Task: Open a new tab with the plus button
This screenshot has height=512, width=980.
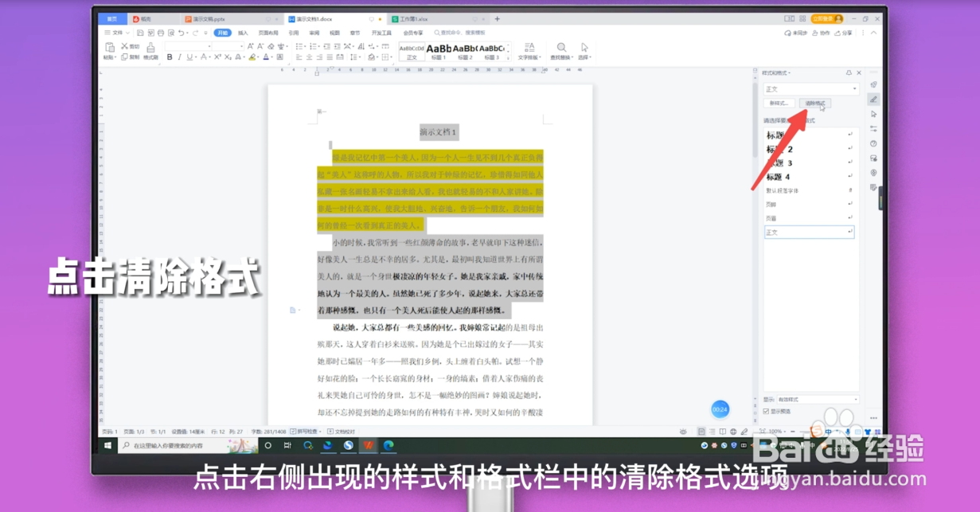Action: coord(498,18)
